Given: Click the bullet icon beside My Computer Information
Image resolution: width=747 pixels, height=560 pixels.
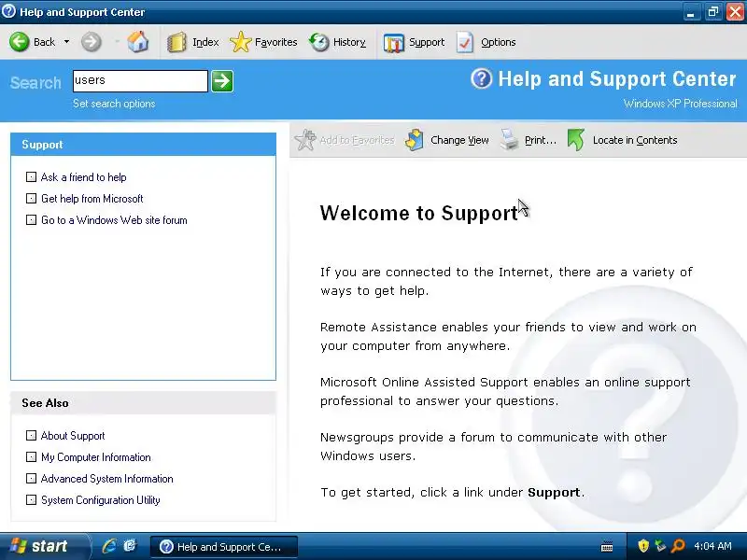Looking at the screenshot, I should [x=31, y=456].
